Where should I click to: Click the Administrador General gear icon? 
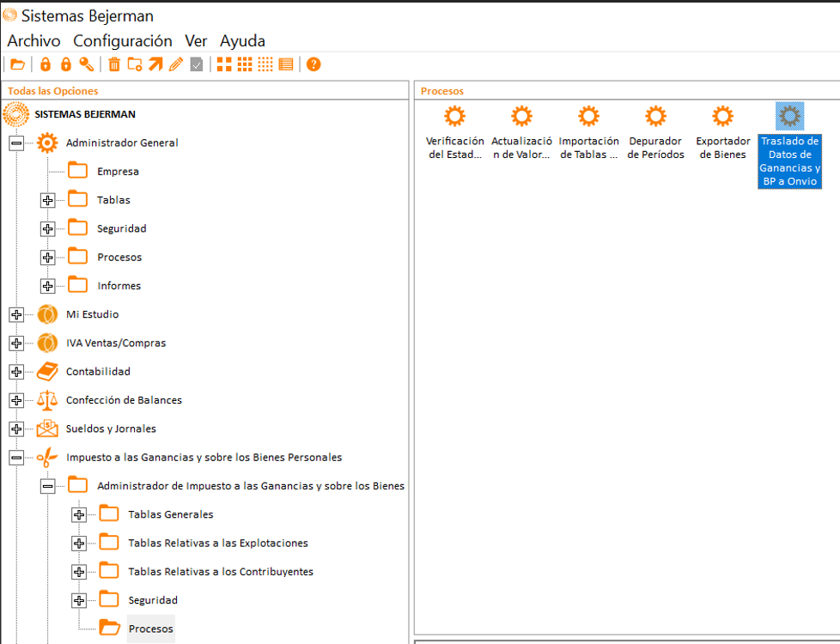click(x=47, y=143)
